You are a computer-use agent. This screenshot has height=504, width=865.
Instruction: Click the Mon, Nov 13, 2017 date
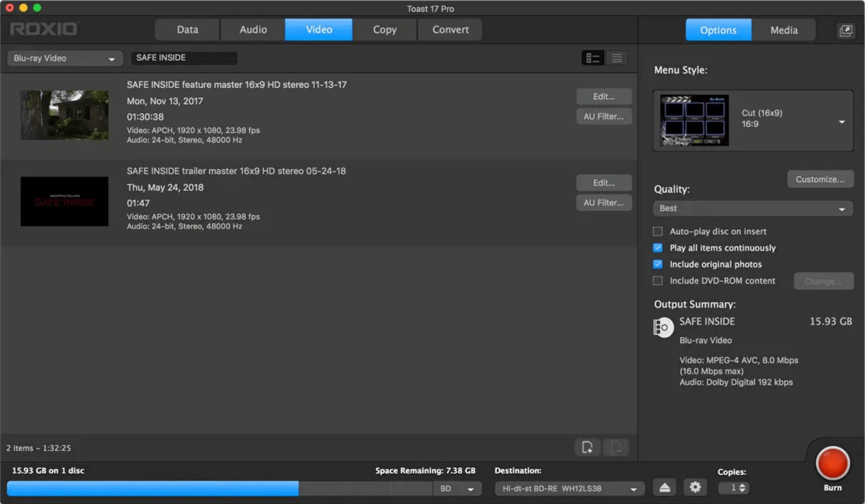point(165,101)
